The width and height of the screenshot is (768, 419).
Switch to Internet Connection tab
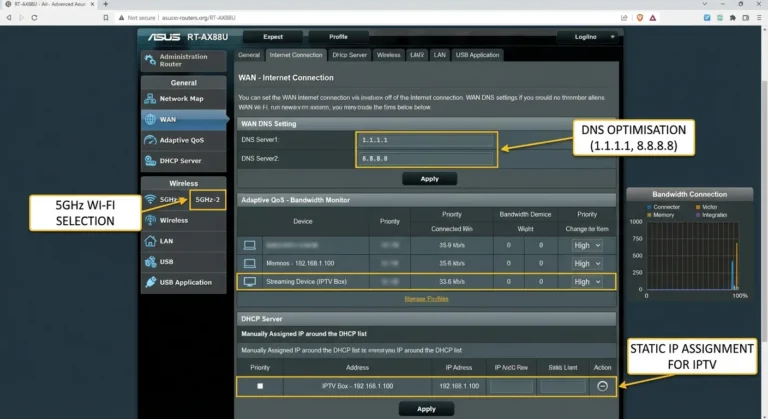tap(296, 55)
